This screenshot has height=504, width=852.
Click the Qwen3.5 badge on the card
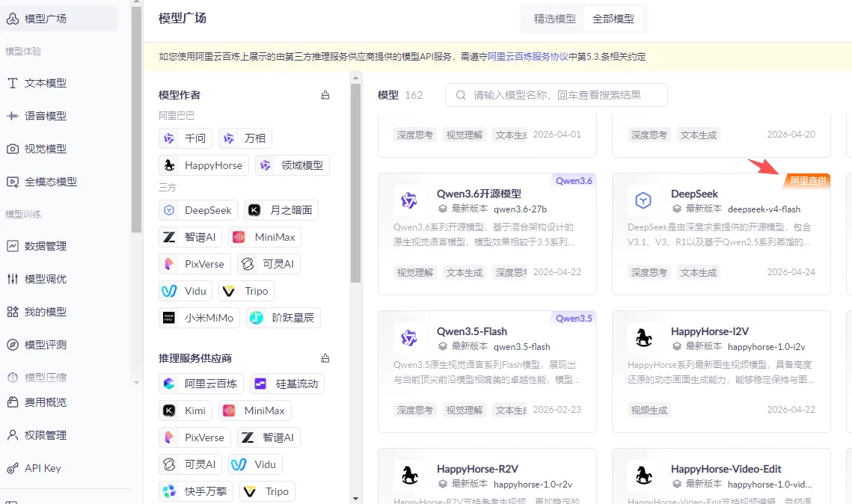click(x=574, y=319)
